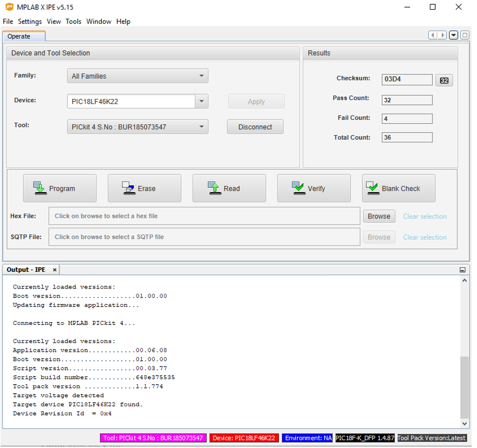Click the magenta Tool status label
The width and height of the screenshot is (477, 448).
[153, 438]
